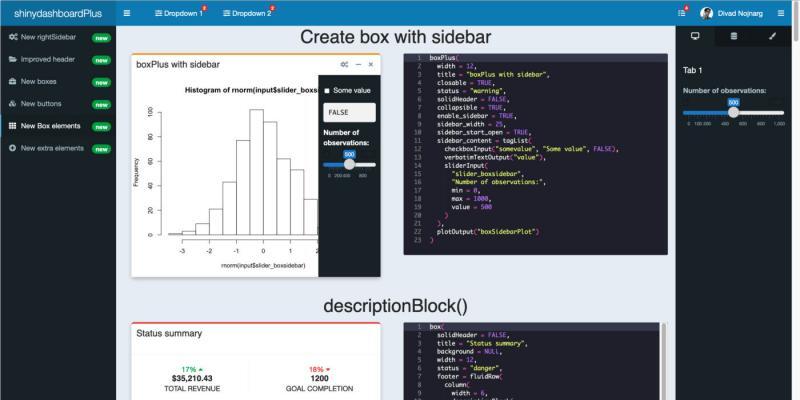800x400 pixels.
Task: Select New rightSidebar in the left menu
Action: click(48, 37)
